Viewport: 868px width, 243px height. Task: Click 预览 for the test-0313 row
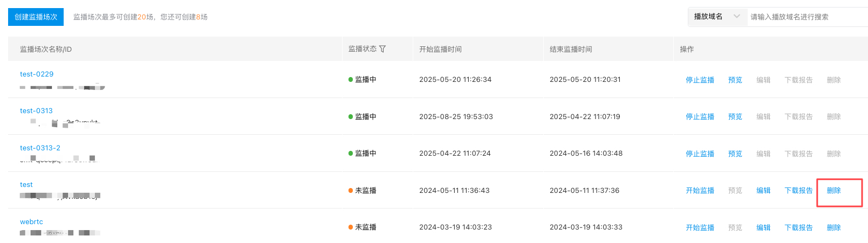(735, 116)
